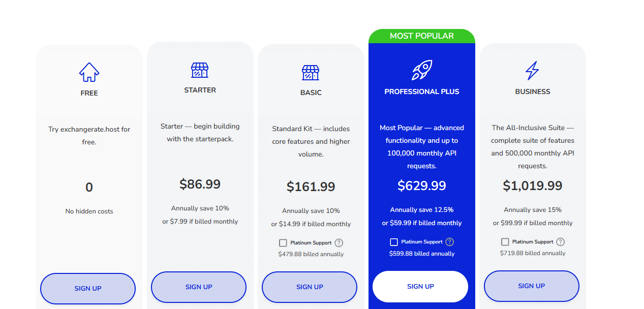Select the lightning bolt icon above Business
The height and width of the screenshot is (309, 644).
tap(532, 71)
